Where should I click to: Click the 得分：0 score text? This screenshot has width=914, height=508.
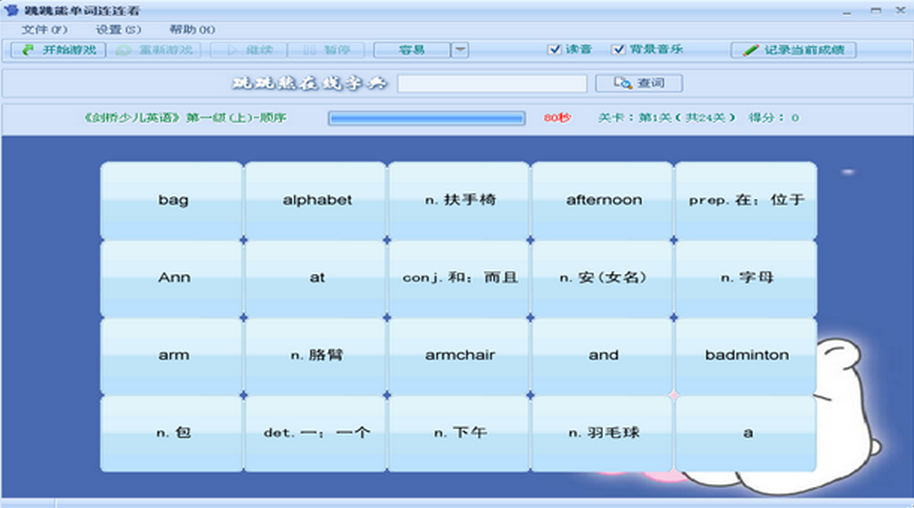(774, 118)
